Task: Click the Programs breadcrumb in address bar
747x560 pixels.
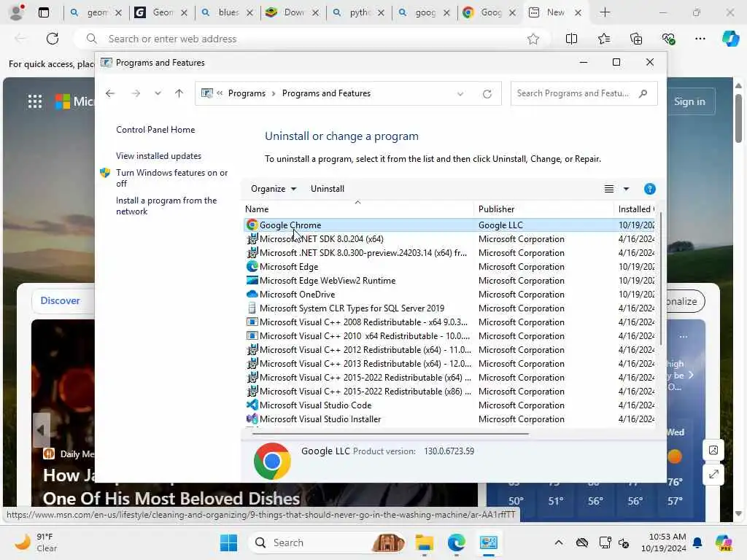Action: (x=247, y=93)
